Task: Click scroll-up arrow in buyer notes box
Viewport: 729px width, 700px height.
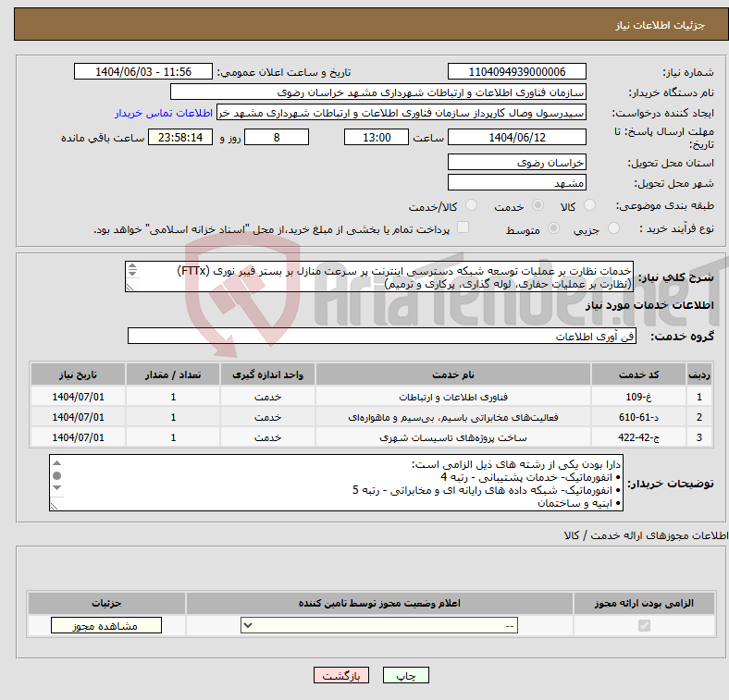Action: 57,463
